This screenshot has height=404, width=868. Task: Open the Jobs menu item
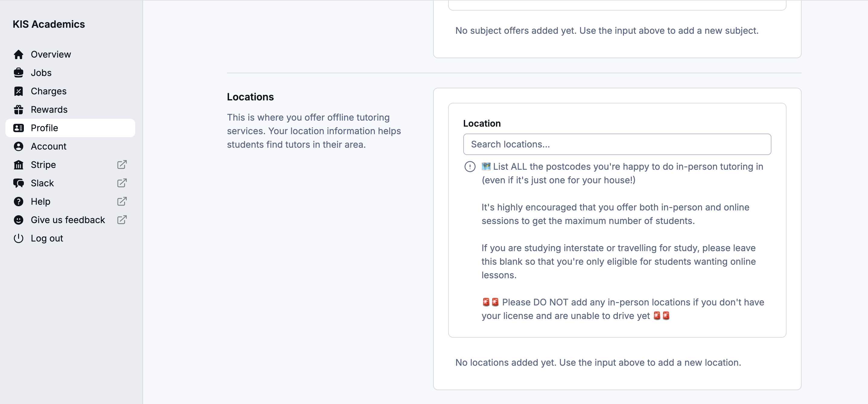click(41, 73)
